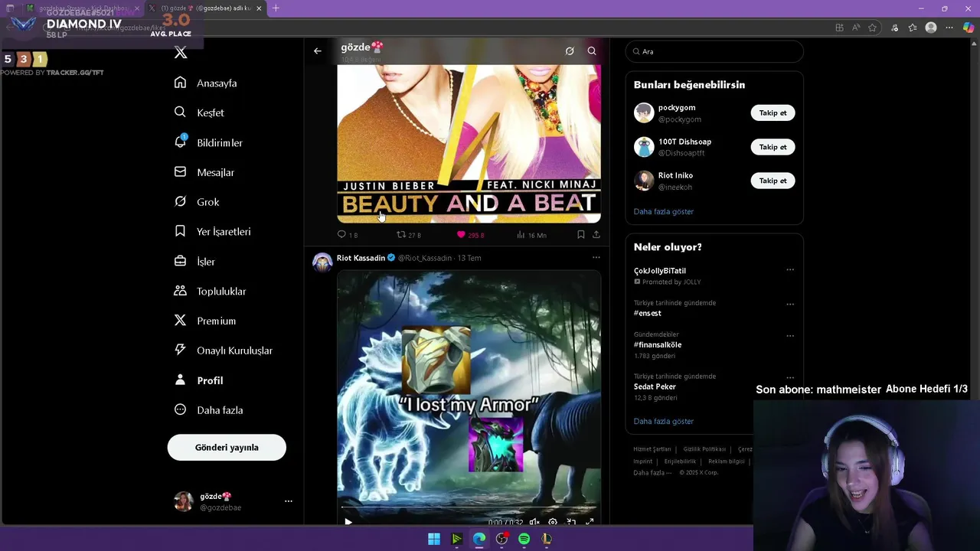Follow 100T Dishsoap with Takip et
The height and width of the screenshot is (551, 980).
click(773, 147)
